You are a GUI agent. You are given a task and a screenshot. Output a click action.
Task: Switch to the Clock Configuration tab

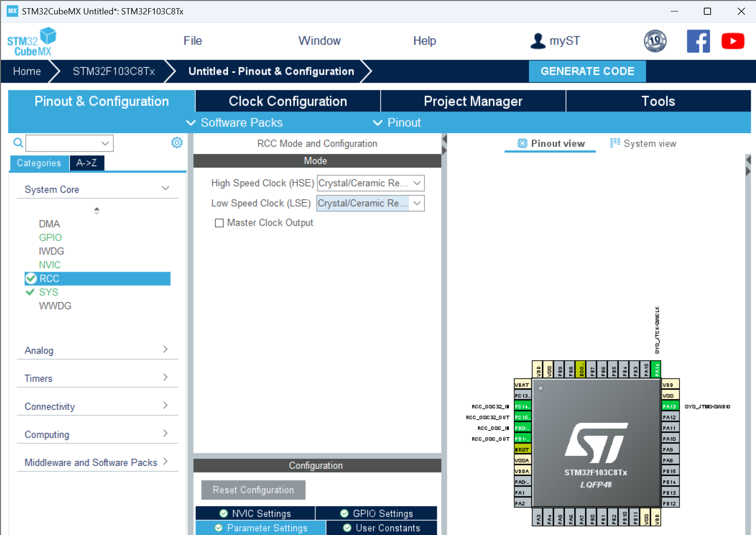point(288,101)
